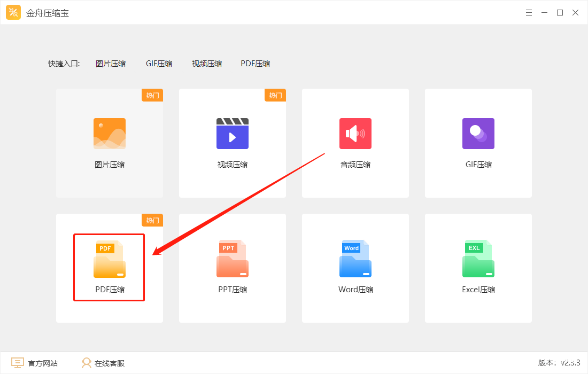The image size is (588, 374).
Task: Click the 热门 badge on 图片压缩 card
Action: coord(152,95)
